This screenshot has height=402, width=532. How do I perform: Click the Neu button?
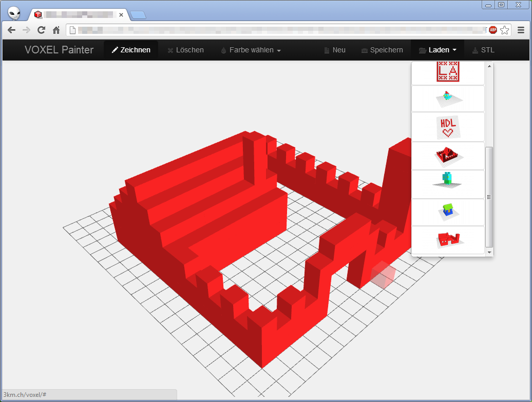334,49
